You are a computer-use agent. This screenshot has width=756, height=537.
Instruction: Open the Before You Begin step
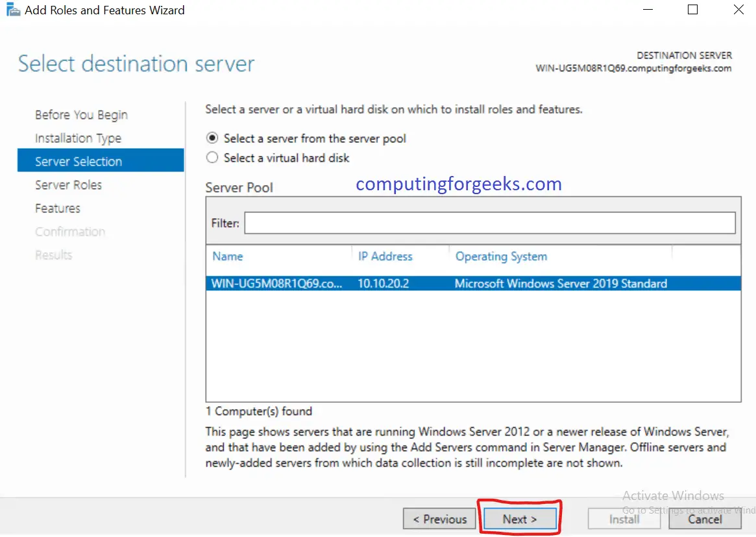tap(80, 114)
